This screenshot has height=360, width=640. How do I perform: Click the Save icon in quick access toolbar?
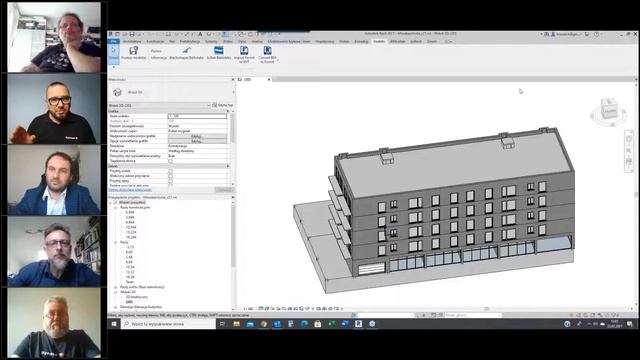pyautogui.click(x=131, y=34)
